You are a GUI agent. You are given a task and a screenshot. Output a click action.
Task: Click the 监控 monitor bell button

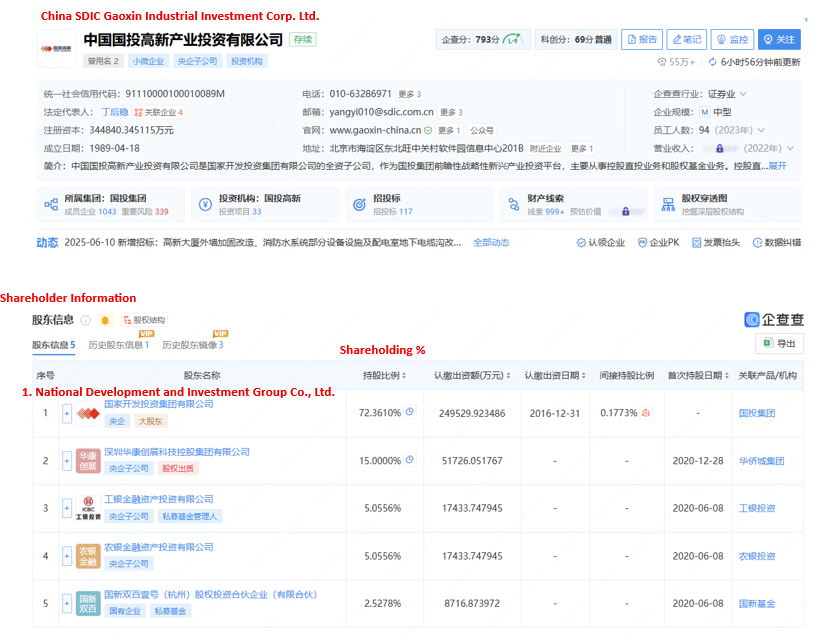coord(731,40)
